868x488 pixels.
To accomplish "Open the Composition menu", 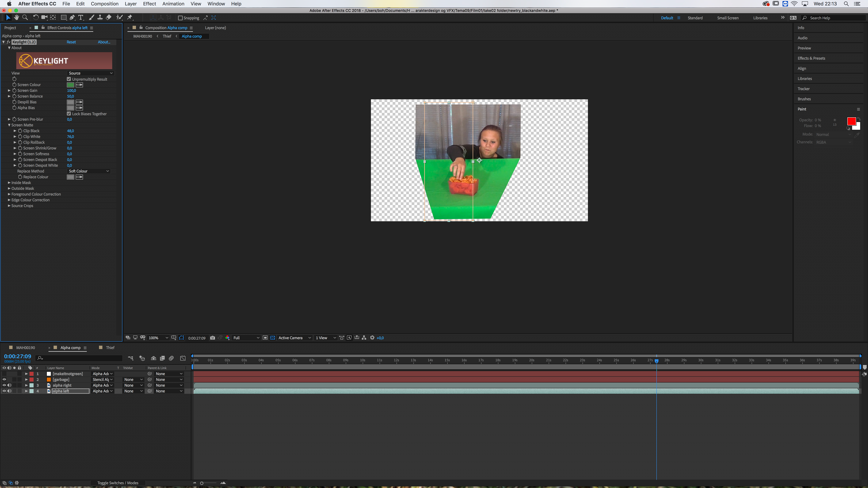I will point(104,4).
